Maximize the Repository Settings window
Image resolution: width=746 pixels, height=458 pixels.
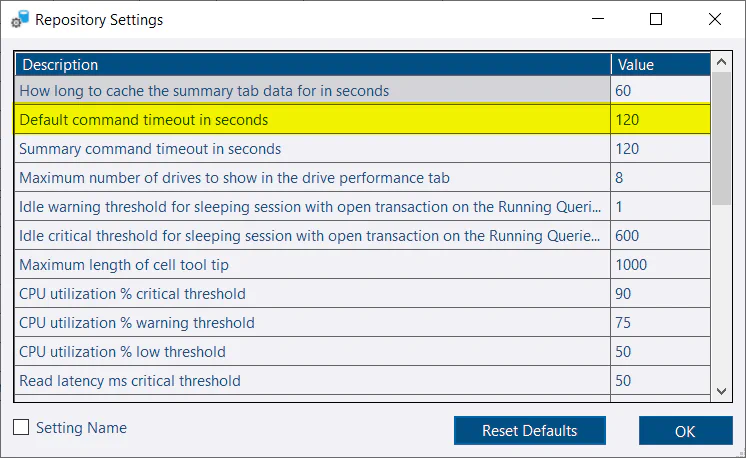pos(656,19)
